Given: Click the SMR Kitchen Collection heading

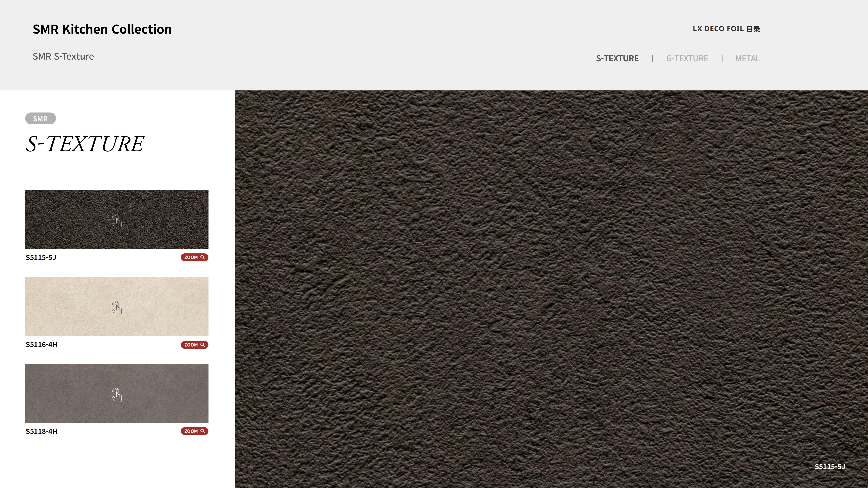Looking at the screenshot, I should (x=102, y=29).
